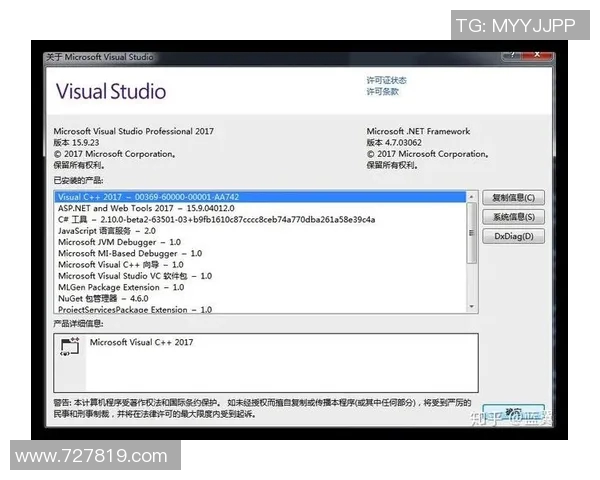Click the dialog help question-mark button
600x480 pixels.
(512, 55)
